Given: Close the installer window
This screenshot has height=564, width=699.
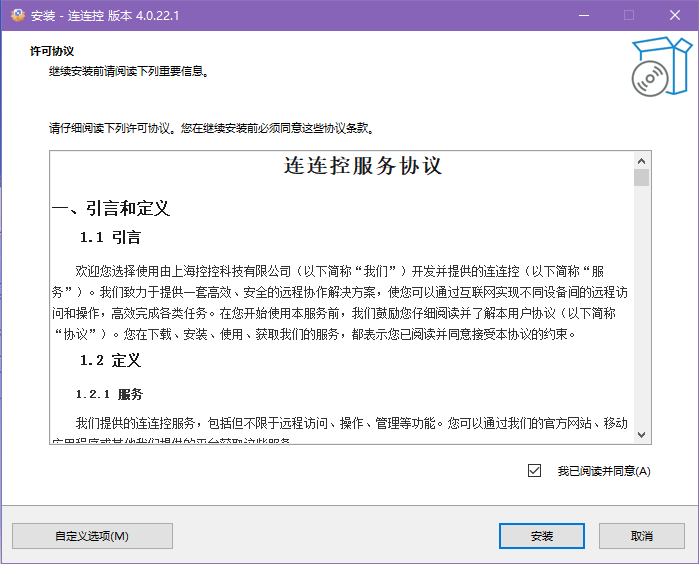Looking at the screenshot, I should pyautogui.click(x=675, y=15).
